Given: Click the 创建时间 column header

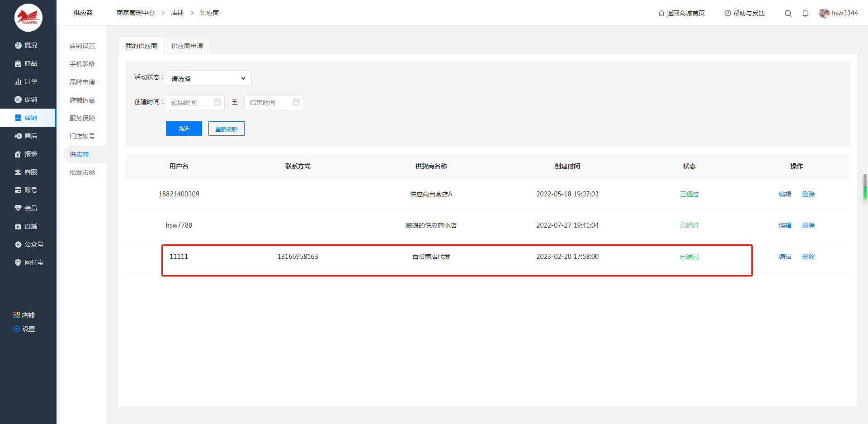Looking at the screenshot, I should pos(567,166).
